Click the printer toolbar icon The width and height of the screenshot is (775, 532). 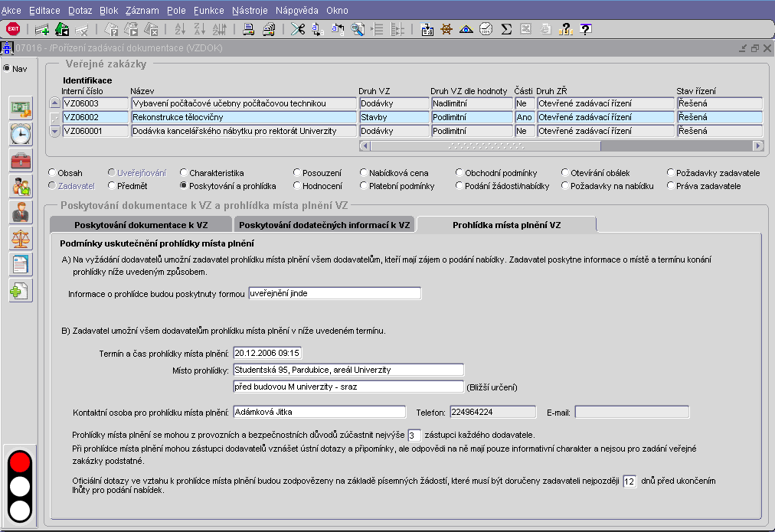(249, 29)
